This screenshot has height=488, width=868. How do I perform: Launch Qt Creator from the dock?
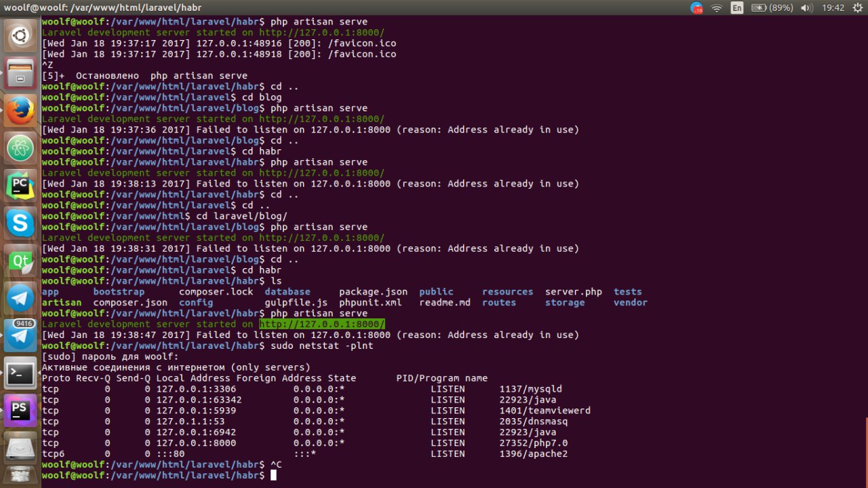20,259
